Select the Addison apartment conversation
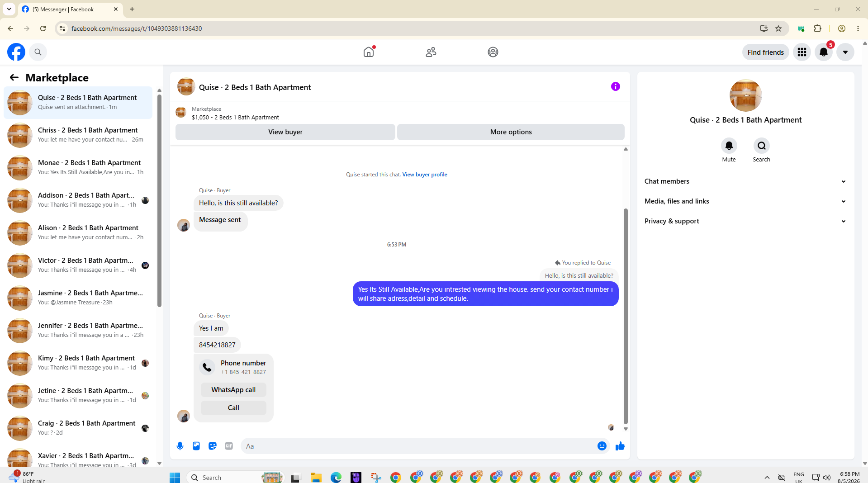 pos(78,200)
